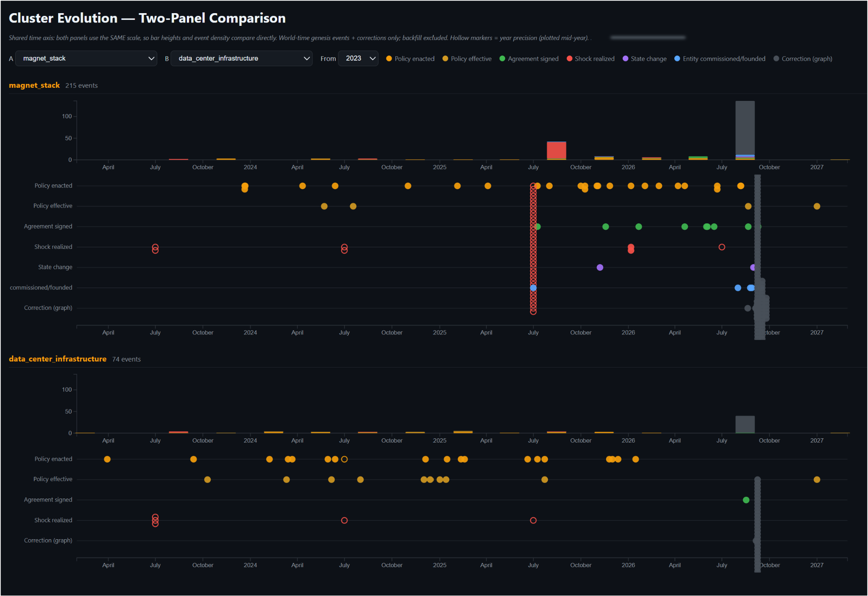The image size is (868, 596).
Task: Click the data_center_infrastructure panel title
Action: [58, 359]
